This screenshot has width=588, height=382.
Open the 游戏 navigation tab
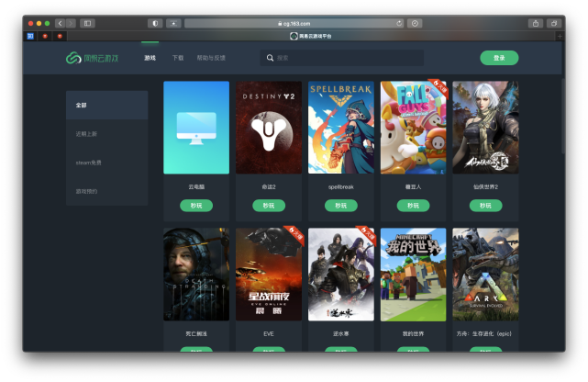pyautogui.click(x=150, y=58)
